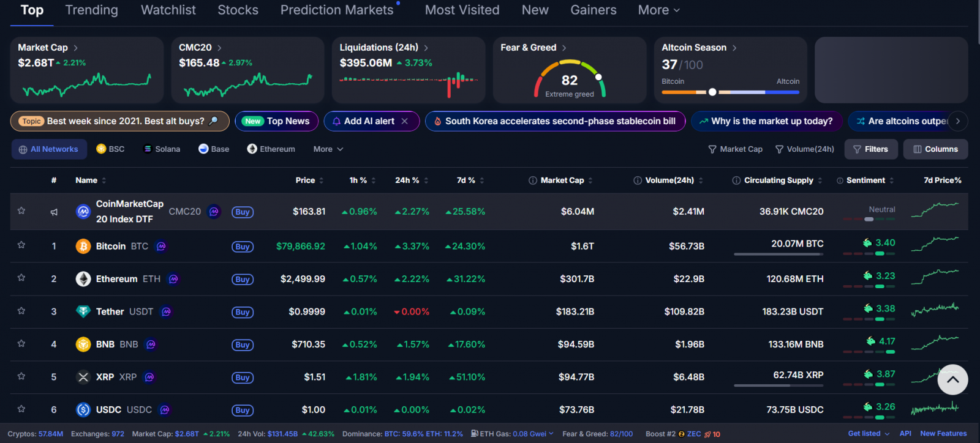
Task: Dismiss the Add AI alert chip
Action: [404, 121]
